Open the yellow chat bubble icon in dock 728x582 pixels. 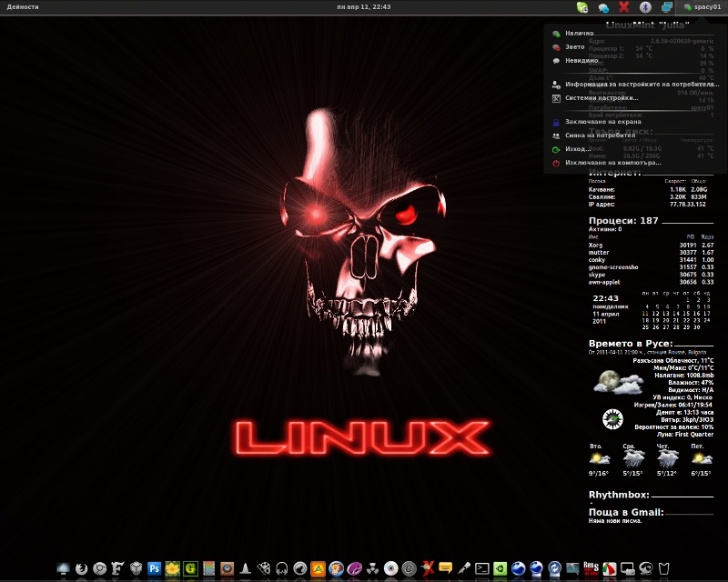tap(445, 568)
